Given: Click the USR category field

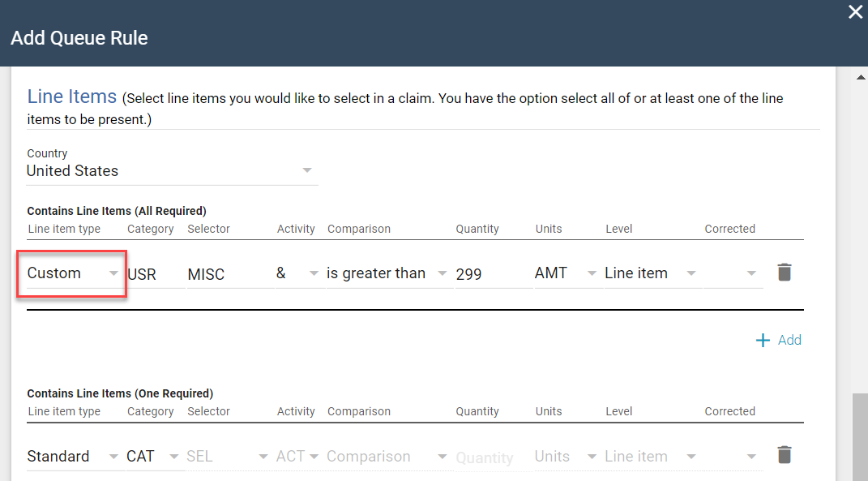Looking at the screenshot, I should point(155,274).
